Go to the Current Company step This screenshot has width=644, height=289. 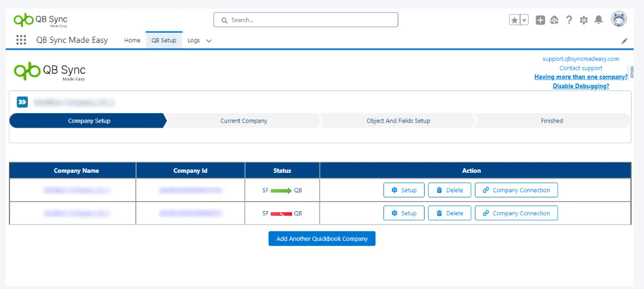click(243, 121)
